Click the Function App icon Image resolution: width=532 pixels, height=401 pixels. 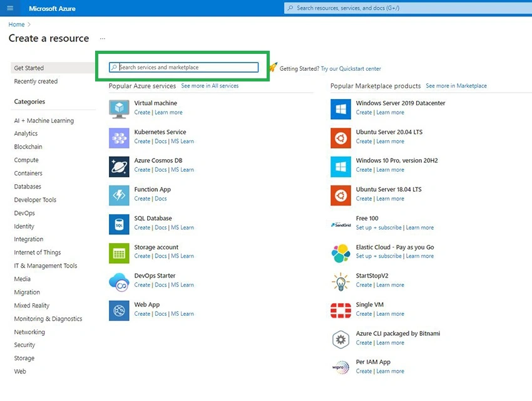pyautogui.click(x=119, y=195)
